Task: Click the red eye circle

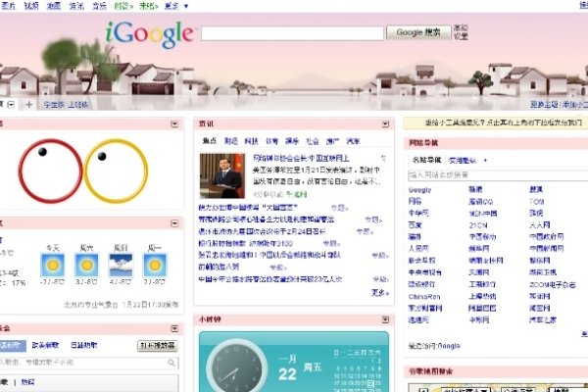Action: 50,171
